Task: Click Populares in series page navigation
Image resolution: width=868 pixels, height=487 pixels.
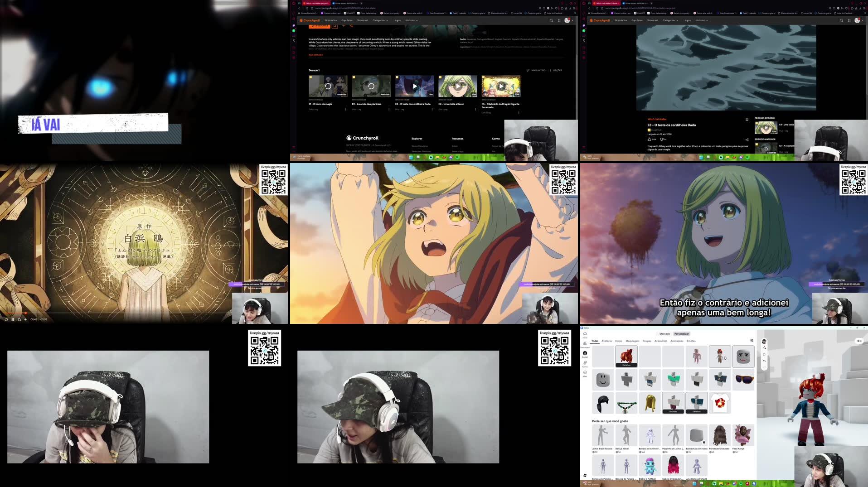Action: pyautogui.click(x=347, y=20)
